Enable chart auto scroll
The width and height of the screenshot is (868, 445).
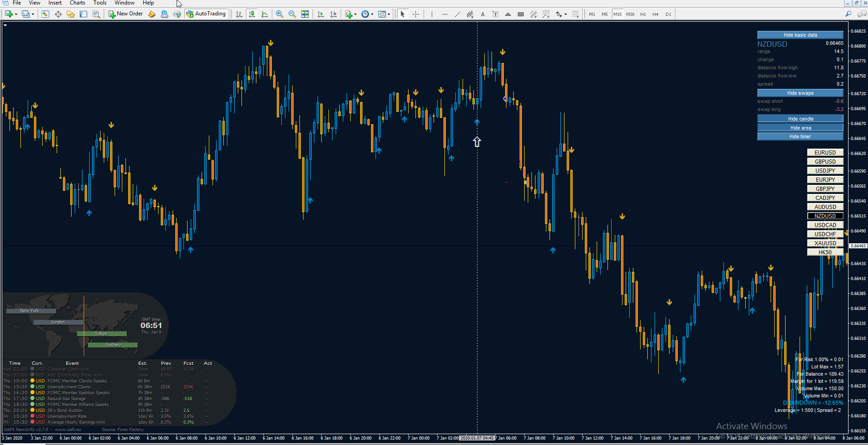321,14
